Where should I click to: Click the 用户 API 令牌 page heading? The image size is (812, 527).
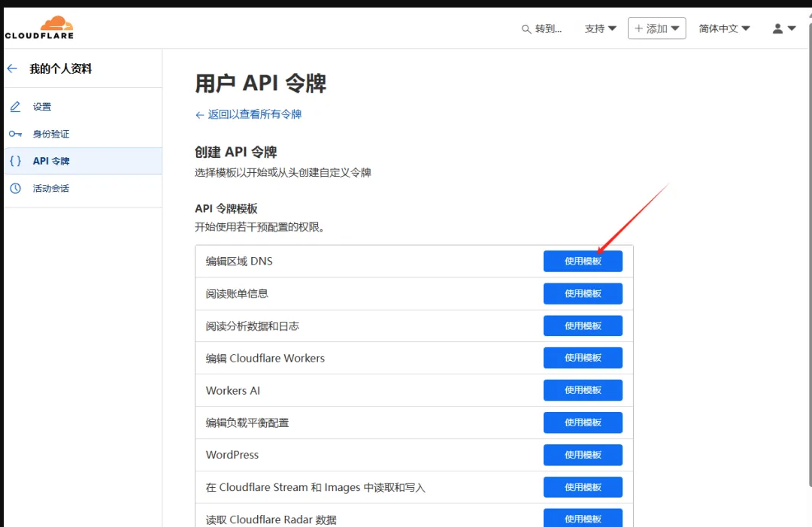tap(260, 83)
